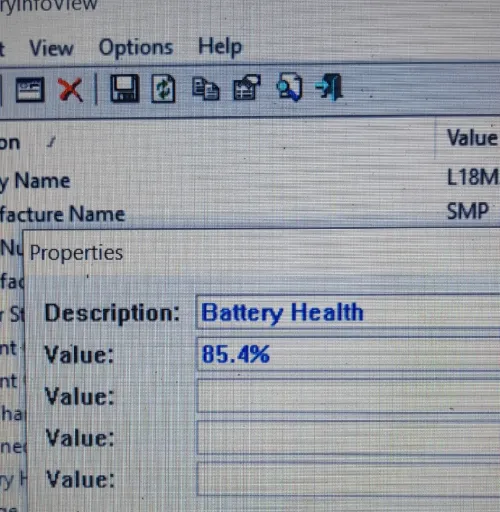
Task: Click the Properties dialog title bar
Action: 262,253
